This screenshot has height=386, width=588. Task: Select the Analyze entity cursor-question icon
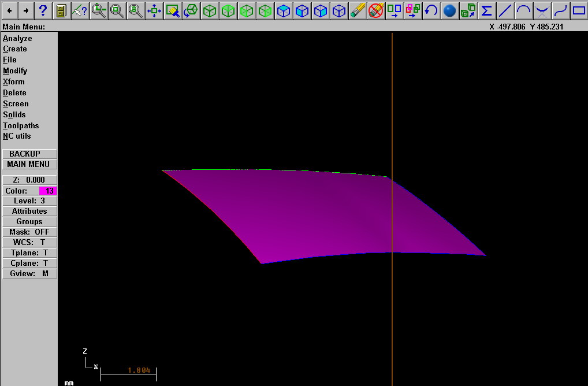[80, 11]
